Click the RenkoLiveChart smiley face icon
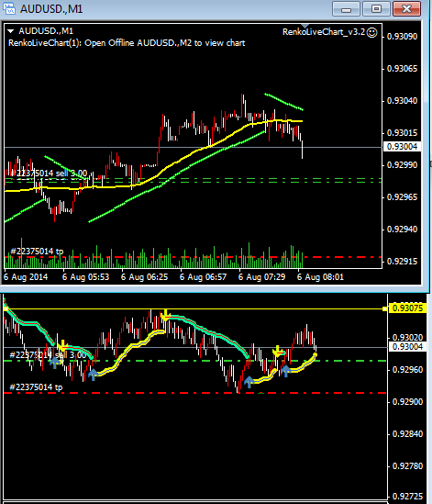 coord(372,32)
